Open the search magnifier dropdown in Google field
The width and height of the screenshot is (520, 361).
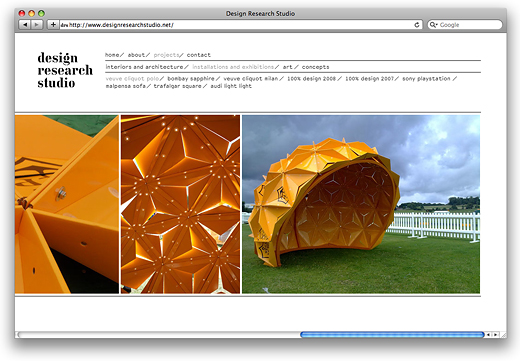click(x=433, y=25)
